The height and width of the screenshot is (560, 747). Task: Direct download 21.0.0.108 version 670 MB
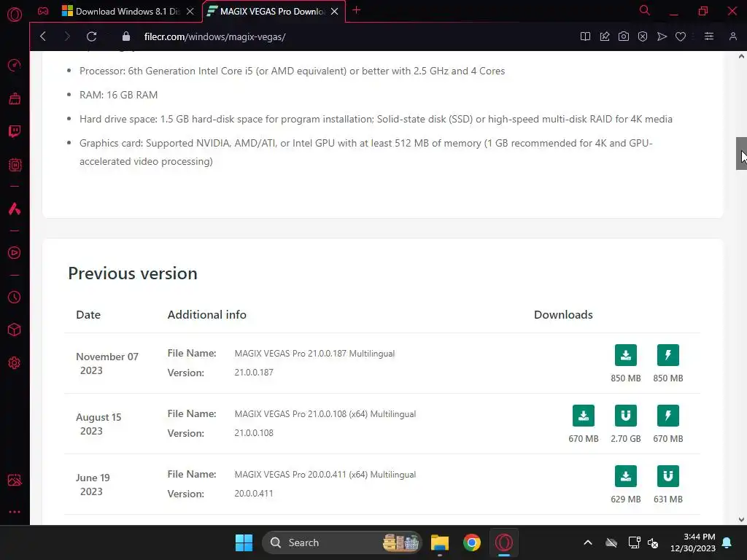point(583,416)
